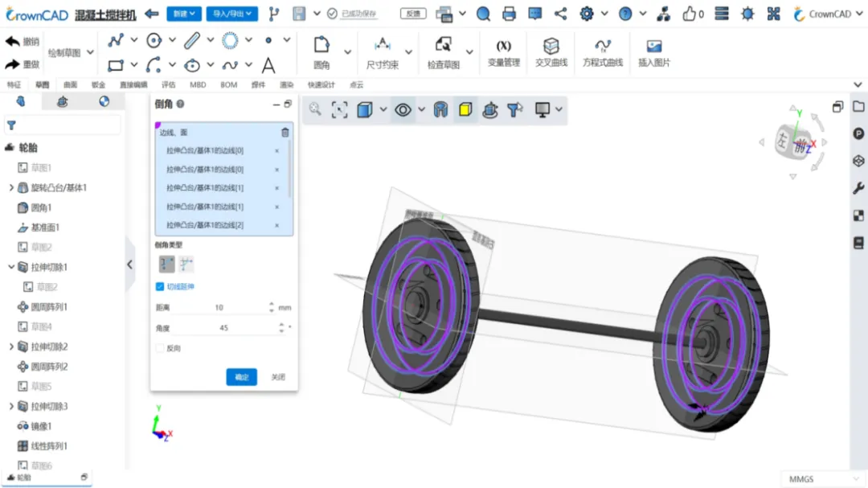Switch to the 特征 tab
Image resolution: width=868 pixels, height=488 pixels.
point(14,84)
